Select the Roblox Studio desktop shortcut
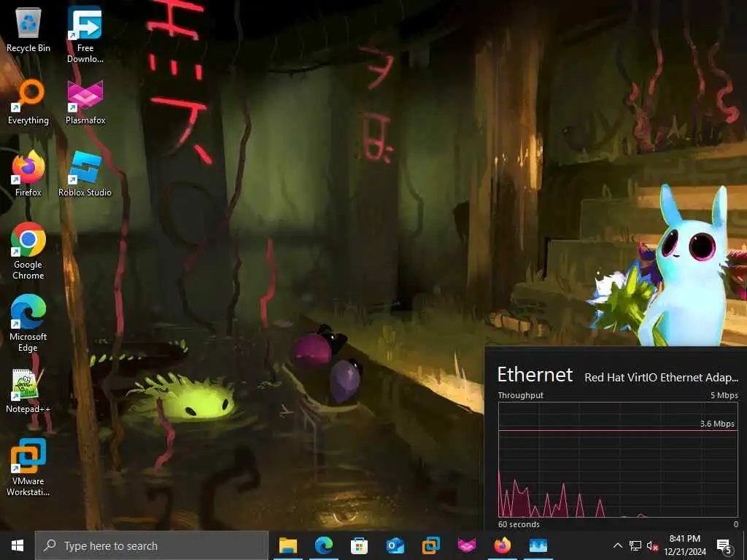This screenshot has width=747, height=560. coord(85,174)
